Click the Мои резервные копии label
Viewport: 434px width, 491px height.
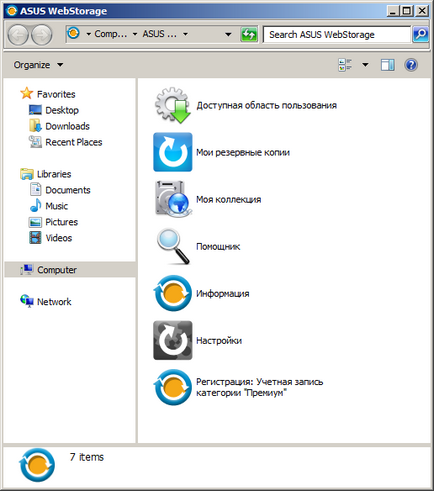[243, 152]
